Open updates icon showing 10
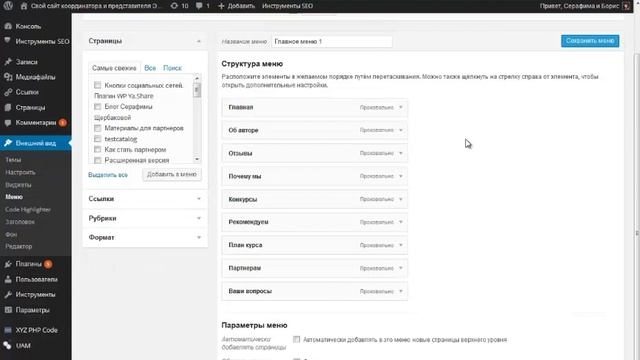Screen dimensions: 640x360 (174, 6)
